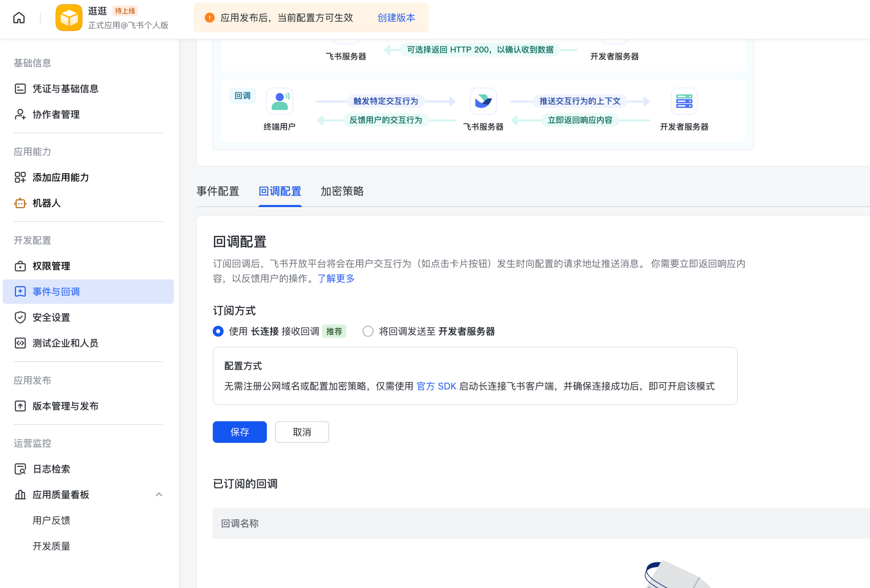This screenshot has width=870, height=588.
Task: Navigate to 版本管理与发布
Action: point(66,406)
